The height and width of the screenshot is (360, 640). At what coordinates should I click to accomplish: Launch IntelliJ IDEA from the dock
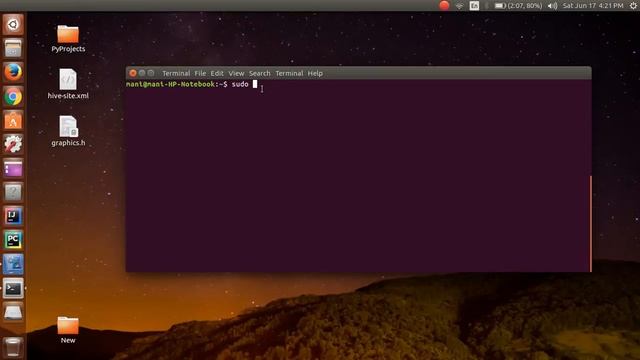[13, 216]
